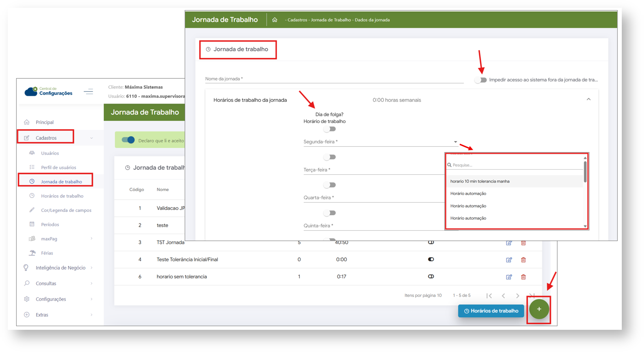
Task: Click the Central de Configurações cloud logo
Action: (48, 91)
